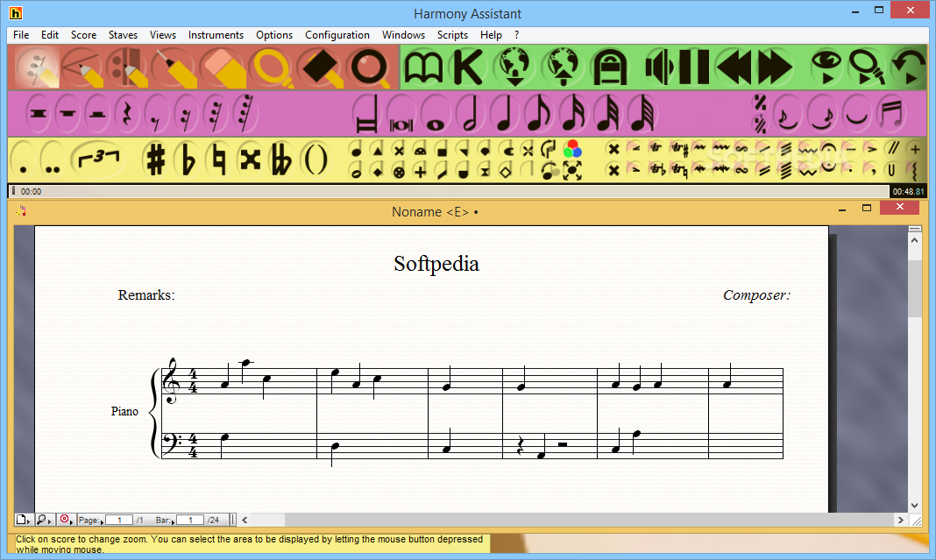Open the RGB note color circles
936x560 pixels.
[572, 149]
